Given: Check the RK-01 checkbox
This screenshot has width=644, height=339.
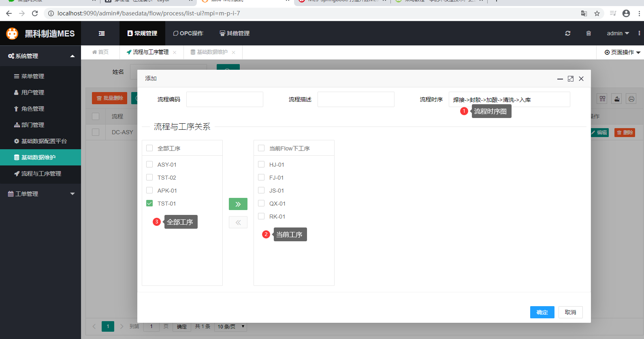Looking at the screenshot, I should coord(261,216).
